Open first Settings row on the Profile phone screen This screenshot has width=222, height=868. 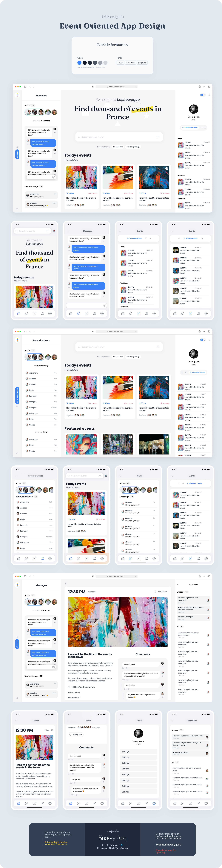[139, 751]
